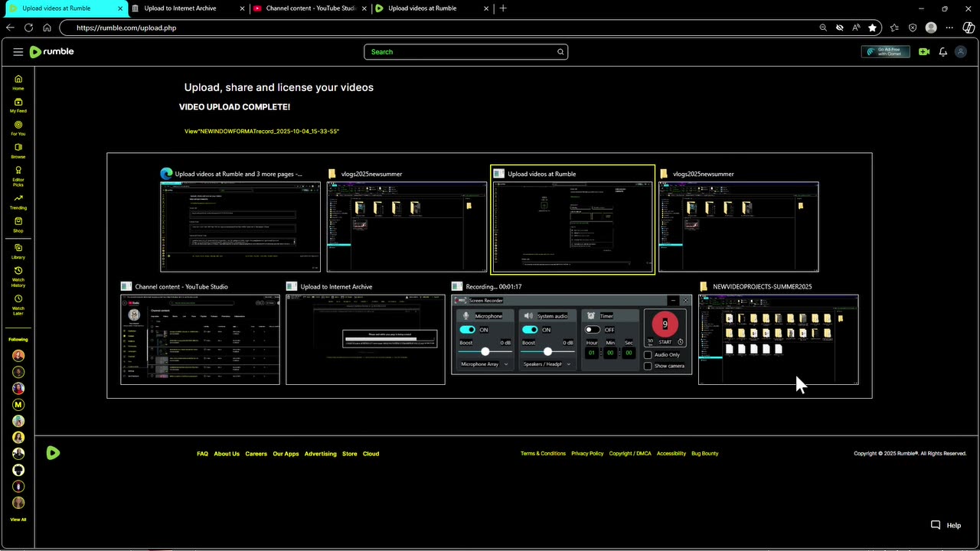Click the channel avatar with letter M
This screenshot has height=551, width=980.
18,405
